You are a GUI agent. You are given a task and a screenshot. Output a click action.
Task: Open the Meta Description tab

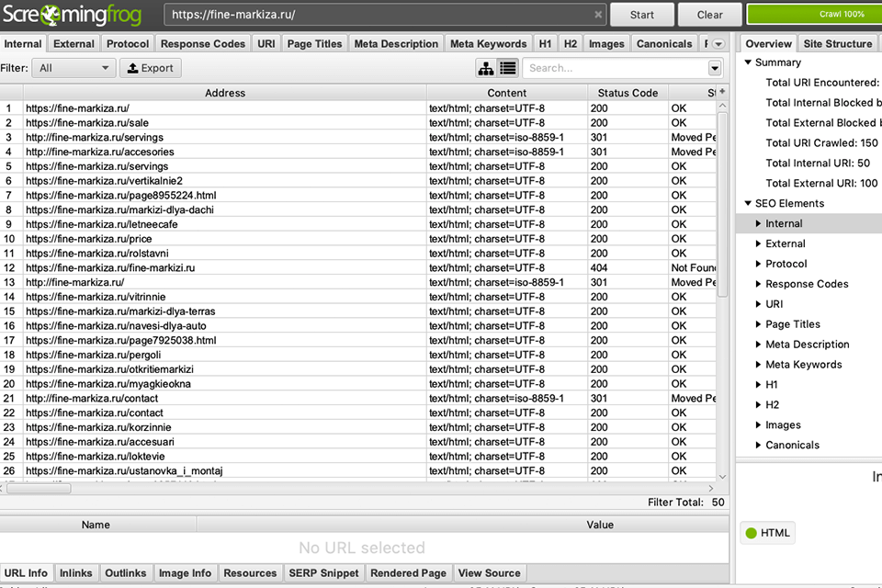point(396,44)
